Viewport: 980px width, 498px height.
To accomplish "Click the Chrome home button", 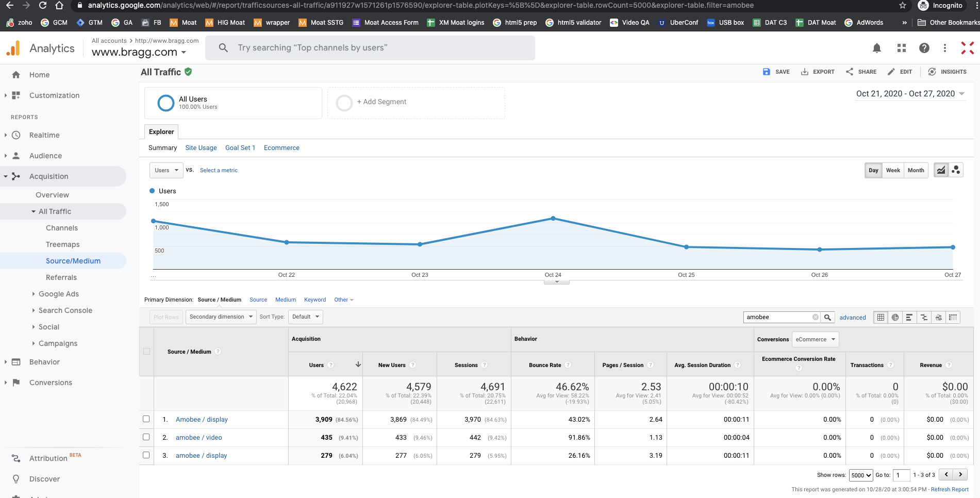I will [x=59, y=6].
